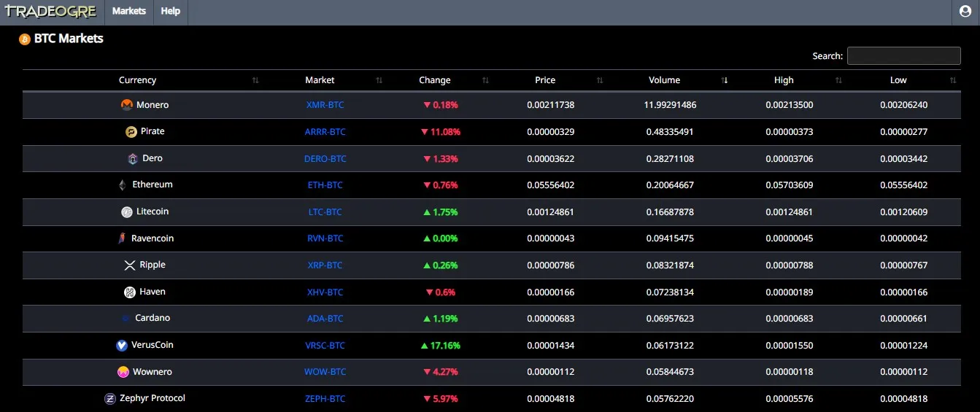
Task: Open the ADA-BTC market link
Action: (x=325, y=319)
